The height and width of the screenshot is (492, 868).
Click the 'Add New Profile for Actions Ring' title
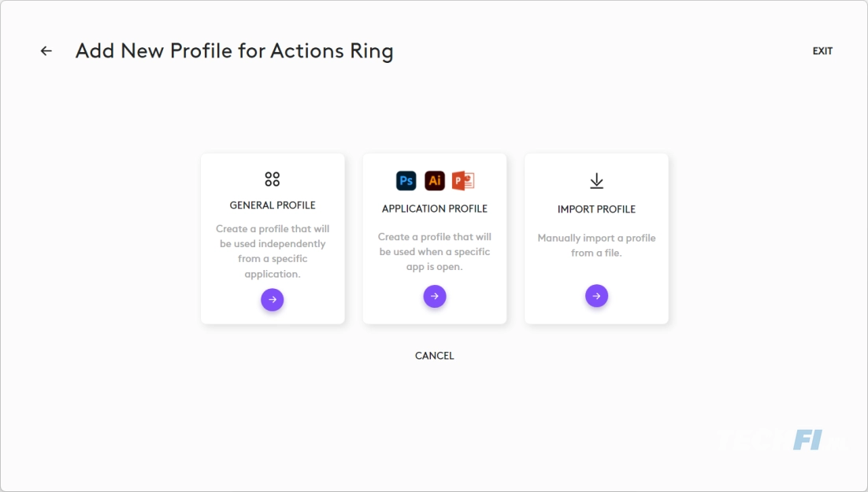click(235, 51)
